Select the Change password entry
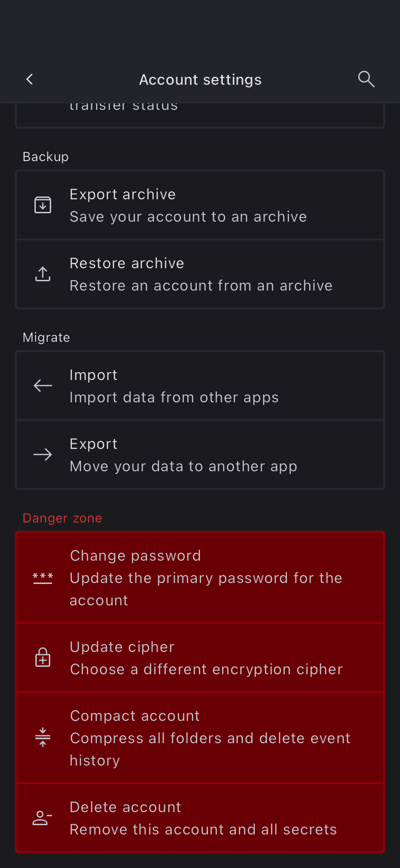 pyautogui.click(x=200, y=577)
